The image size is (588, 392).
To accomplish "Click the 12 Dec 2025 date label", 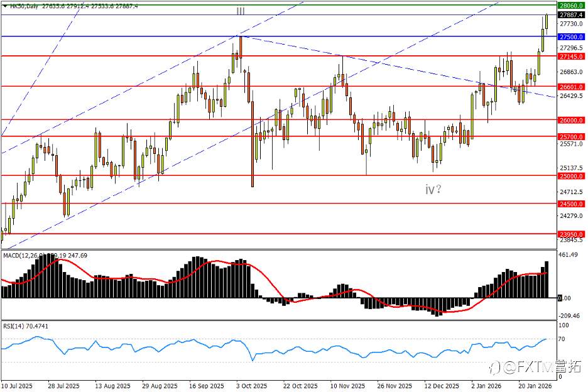I will [x=442, y=386].
